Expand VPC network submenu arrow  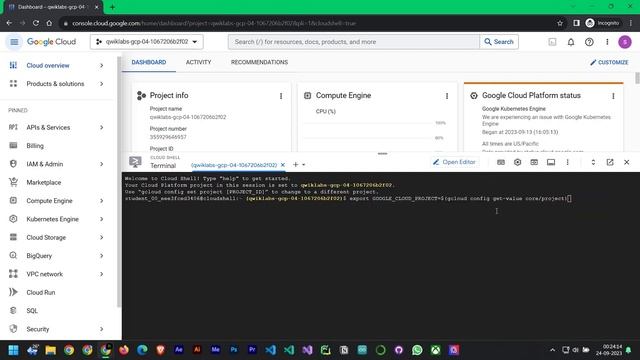(101, 274)
